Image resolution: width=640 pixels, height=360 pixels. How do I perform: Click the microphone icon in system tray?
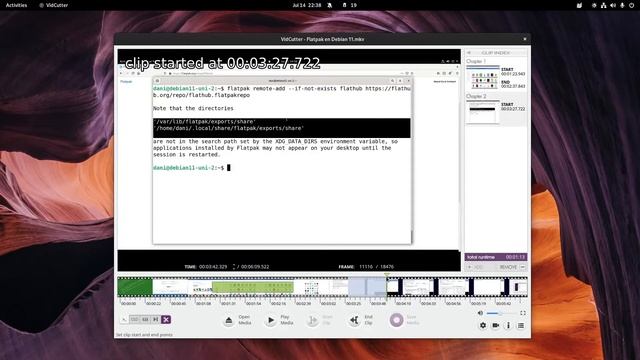(622, 5)
